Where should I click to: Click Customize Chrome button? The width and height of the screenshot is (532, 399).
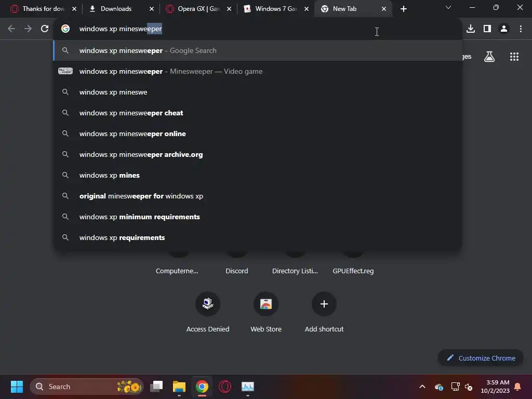481,358
